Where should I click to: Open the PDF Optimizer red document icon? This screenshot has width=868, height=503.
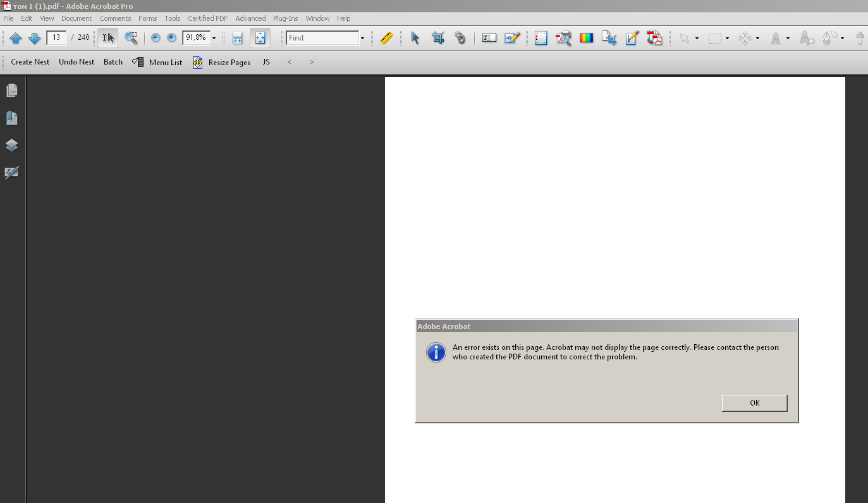click(654, 38)
